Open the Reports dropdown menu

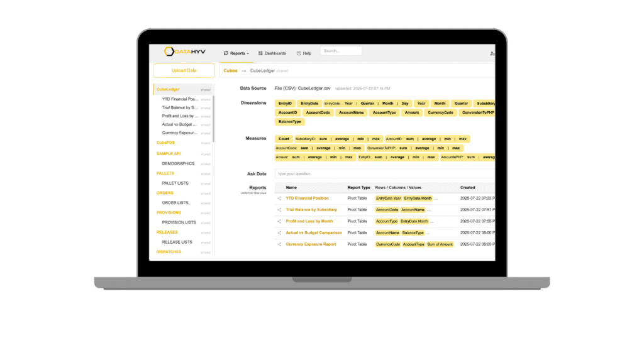(x=236, y=53)
